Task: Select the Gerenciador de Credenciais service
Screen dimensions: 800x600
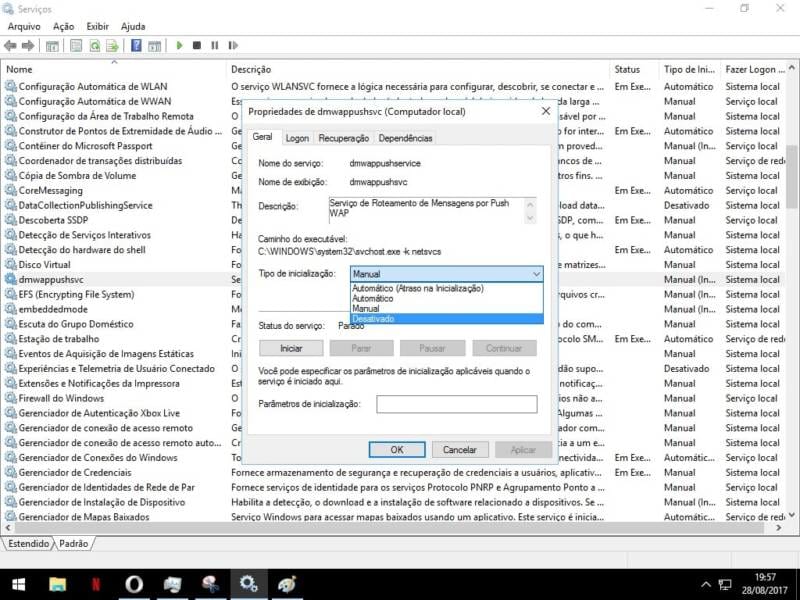Action: click(x=75, y=472)
